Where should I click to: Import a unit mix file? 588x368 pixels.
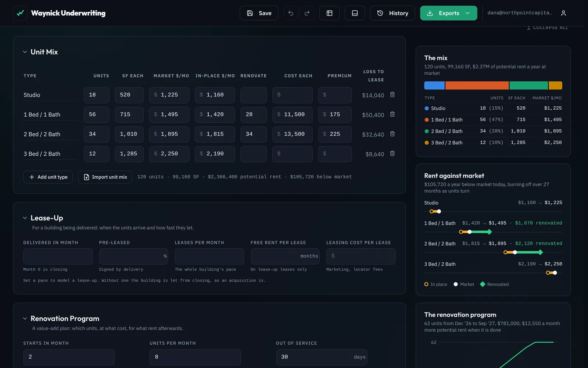pos(105,177)
